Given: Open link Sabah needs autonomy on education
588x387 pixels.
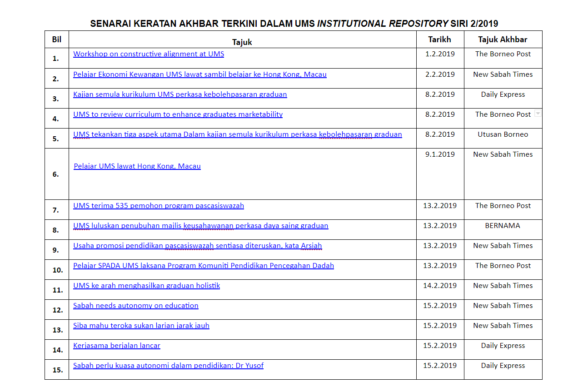Looking at the screenshot, I should [136, 306].
